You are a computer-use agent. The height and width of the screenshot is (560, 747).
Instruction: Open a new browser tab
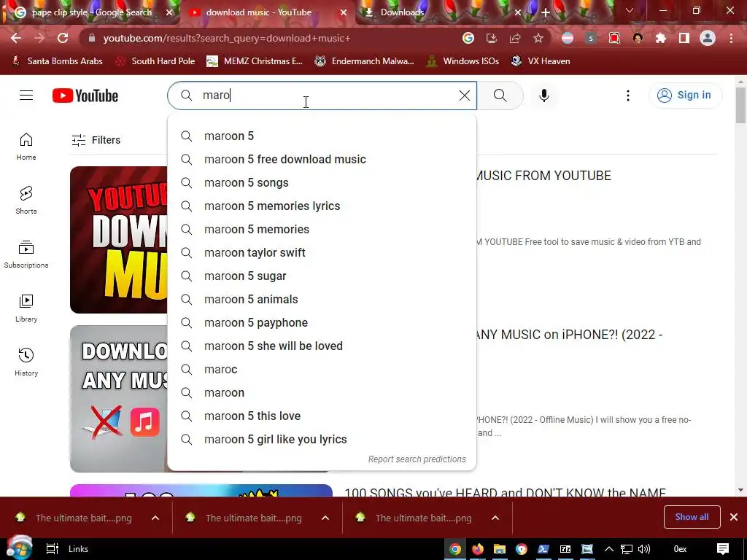coord(546,12)
